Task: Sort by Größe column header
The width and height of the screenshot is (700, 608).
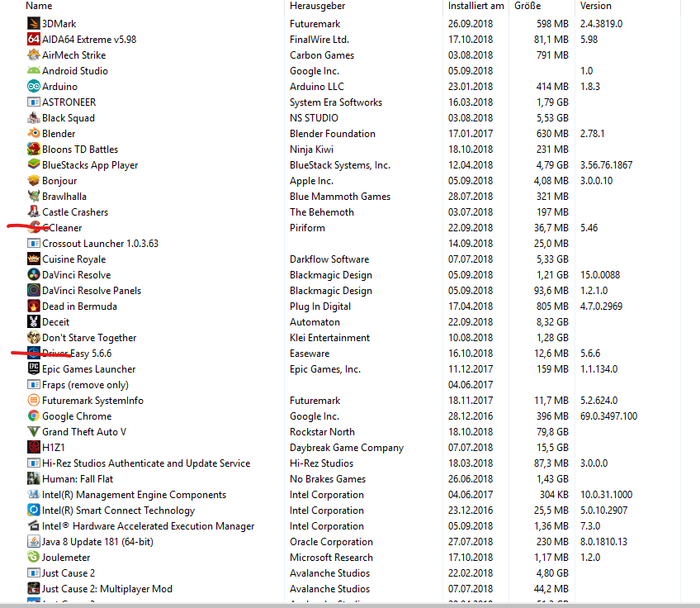Action: pos(527,6)
